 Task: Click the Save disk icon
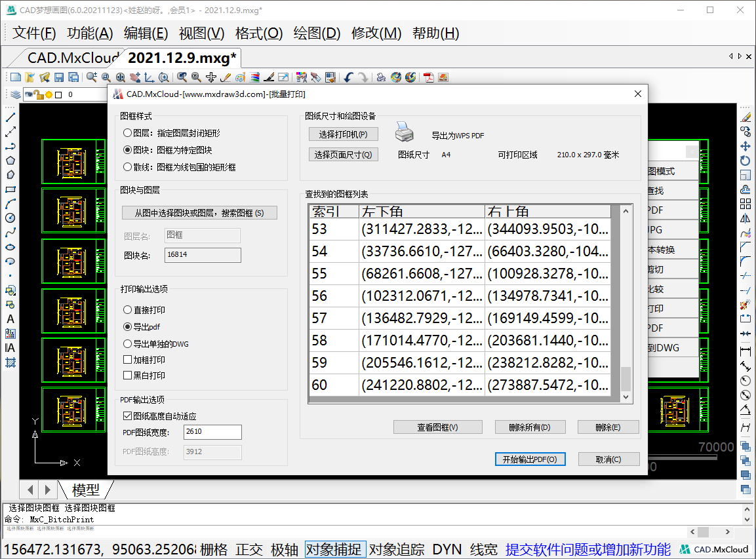(x=59, y=77)
